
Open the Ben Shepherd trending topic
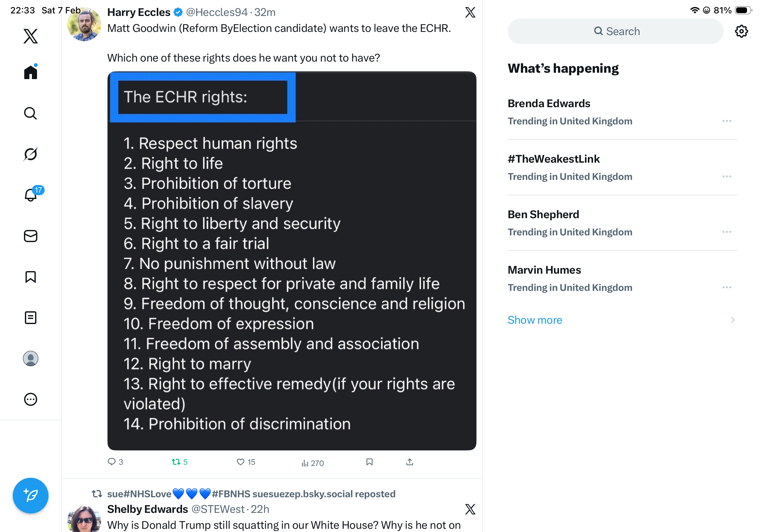543,215
